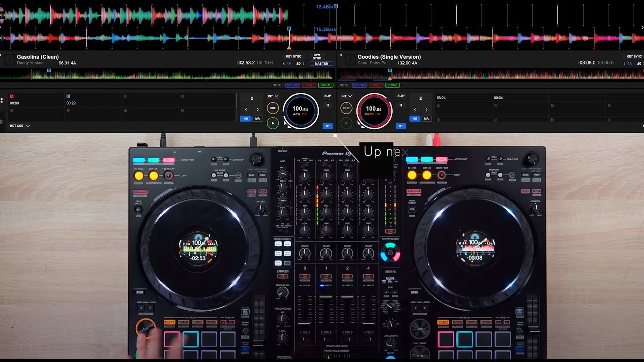Trigger hot cue A at 00:00
The image size is (644, 362).
(36, 100)
